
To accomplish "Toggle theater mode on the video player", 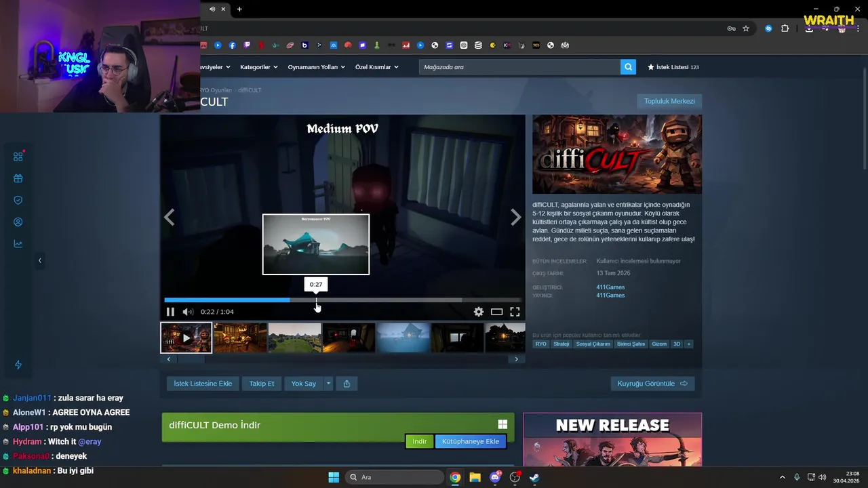I will [x=497, y=312].
